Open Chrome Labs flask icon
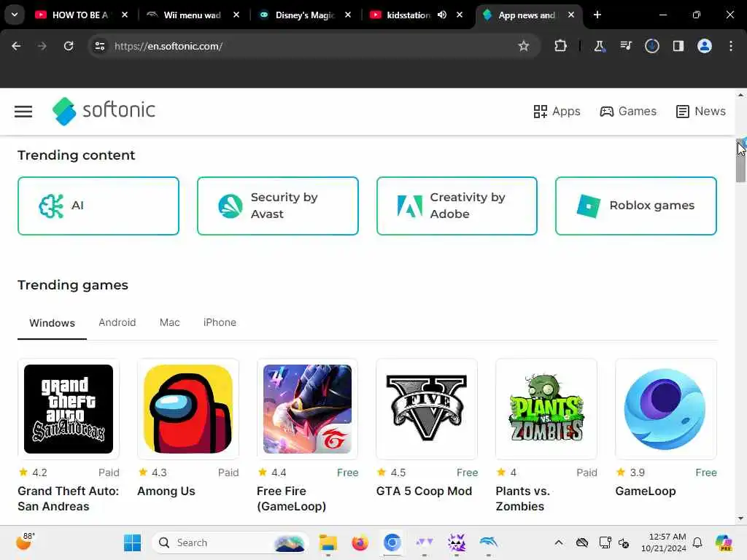Viewport: 747px width, 560px height. (x=600, y=46)
